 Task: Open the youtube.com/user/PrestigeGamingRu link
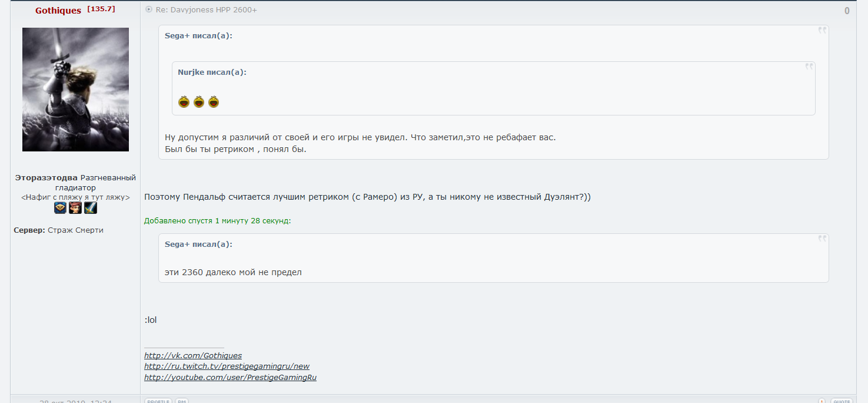point(230,377)
